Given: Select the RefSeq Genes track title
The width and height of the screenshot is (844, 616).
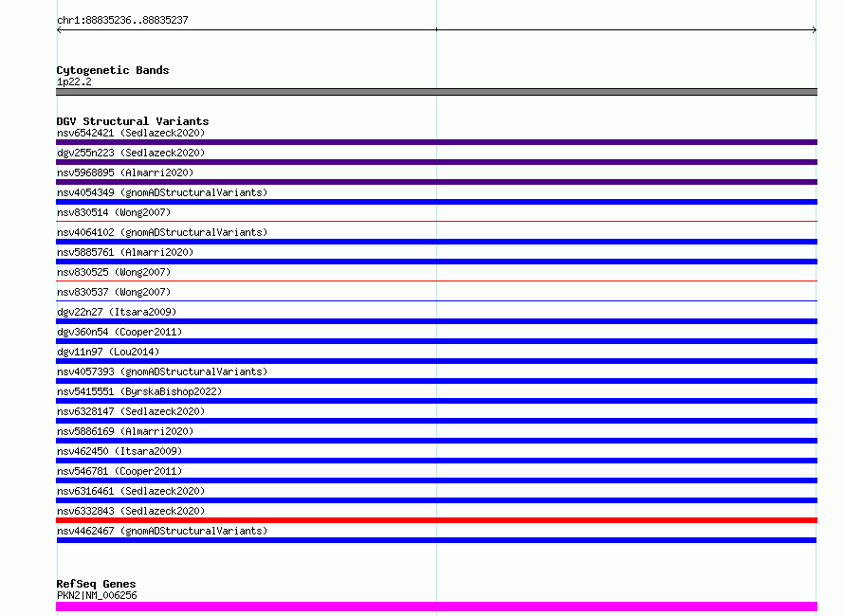Looking at the screenshot, I should click(x=96, y=584).
